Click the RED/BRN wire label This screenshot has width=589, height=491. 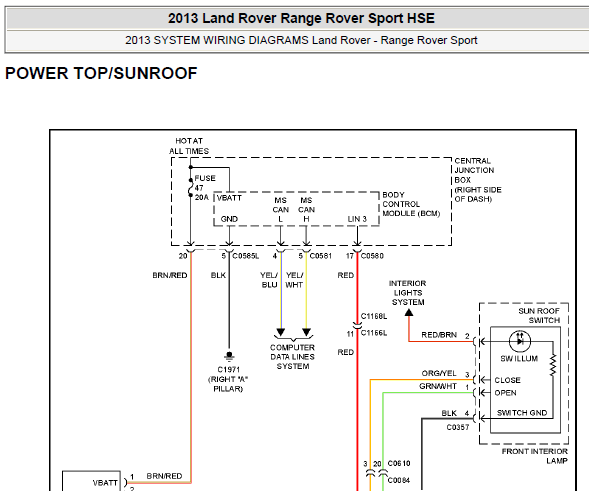(439, 335)
